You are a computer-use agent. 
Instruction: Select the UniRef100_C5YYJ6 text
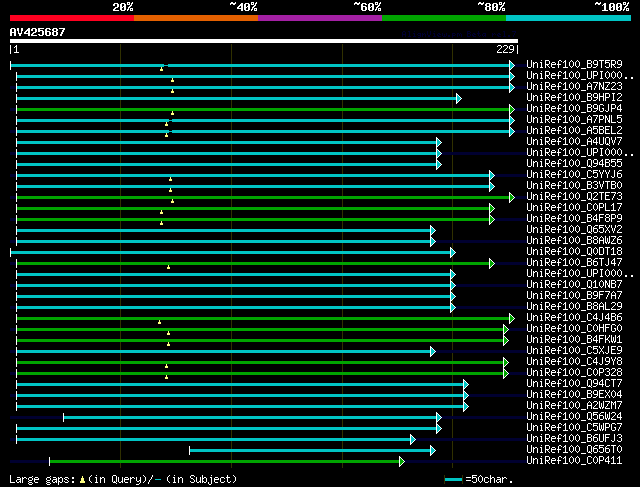point(574,174)
